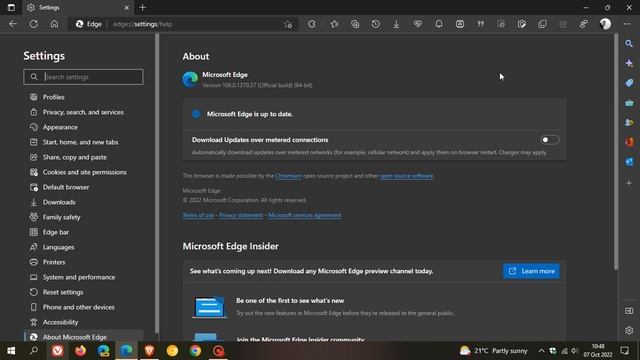Screen dimensions: 640x360
Task: Select About Microsoft Edge in the sidebar
Action: [83, 336]
